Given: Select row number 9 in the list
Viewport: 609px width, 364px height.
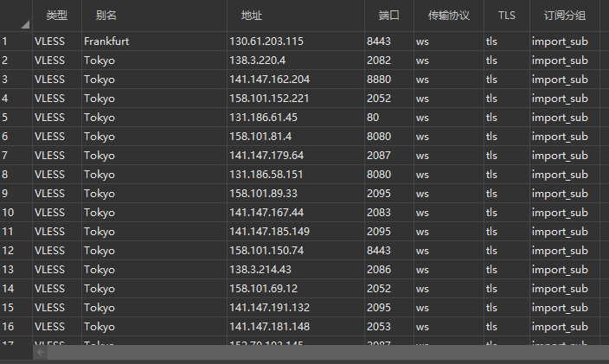Looking at the screenshot, I should 5,194.
